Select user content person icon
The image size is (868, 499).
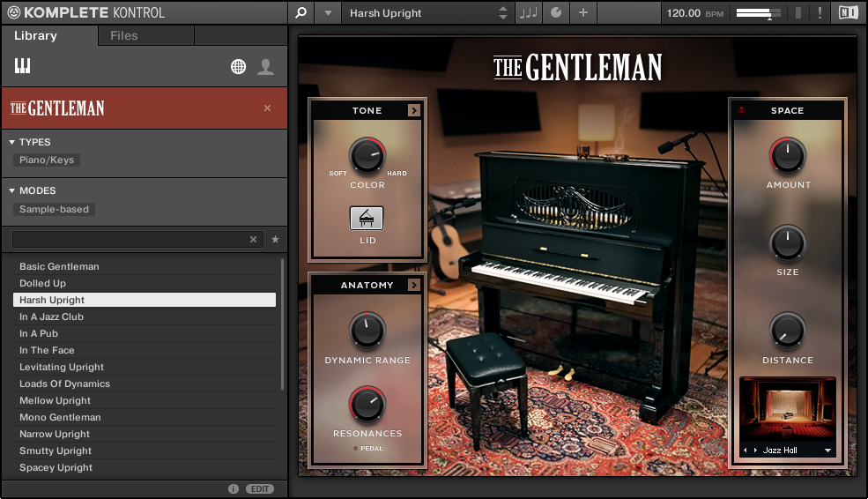pyautogui.click(x=266, y=66)
